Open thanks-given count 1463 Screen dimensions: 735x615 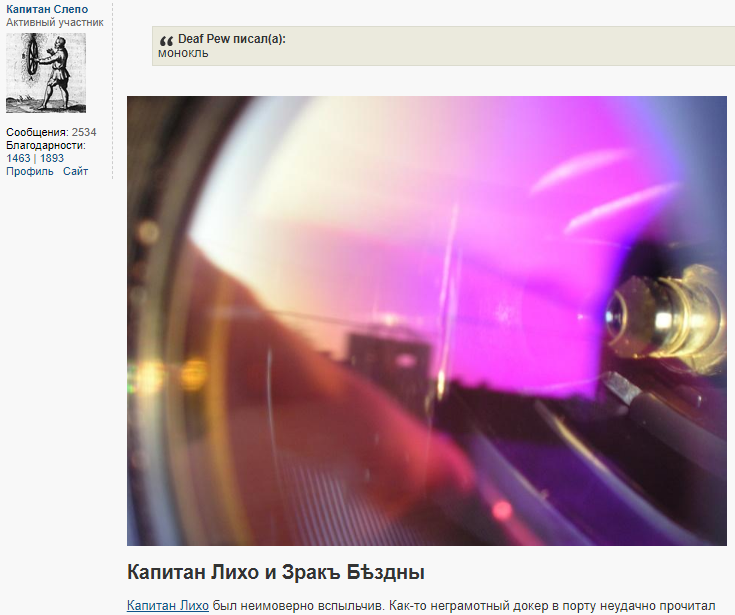(18, 158)
